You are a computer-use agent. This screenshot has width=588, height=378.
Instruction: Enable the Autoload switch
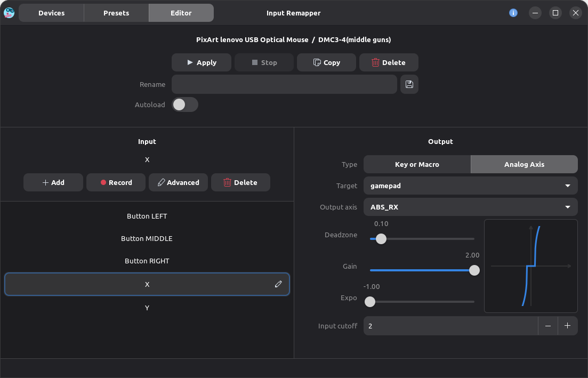point(185,104)
